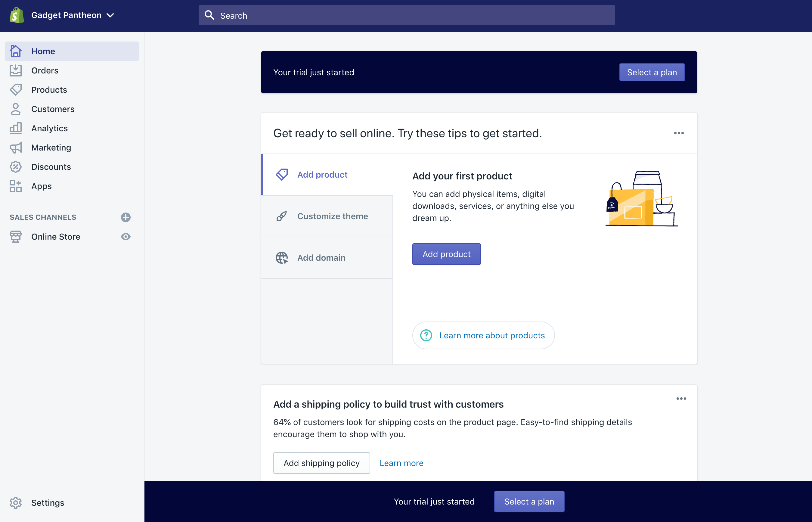View online store with eye icon
This screenshot has height=522, width=812.
pyautogui.click(x=126, y=237)
